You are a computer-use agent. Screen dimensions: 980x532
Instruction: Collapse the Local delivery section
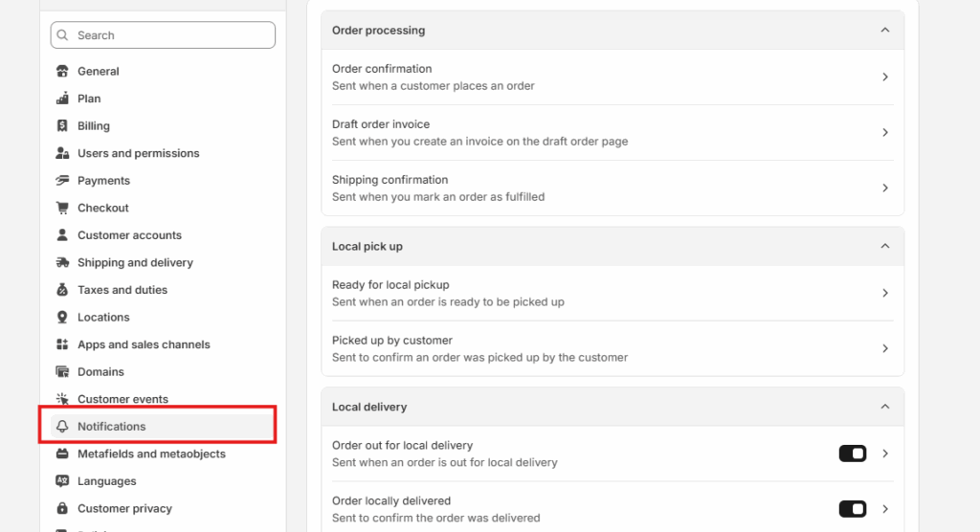pos(884,408)
